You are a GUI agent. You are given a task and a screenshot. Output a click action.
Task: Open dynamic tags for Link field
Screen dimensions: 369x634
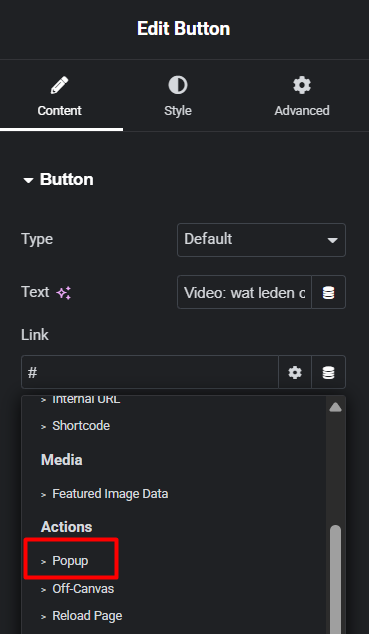click(328, 372)
